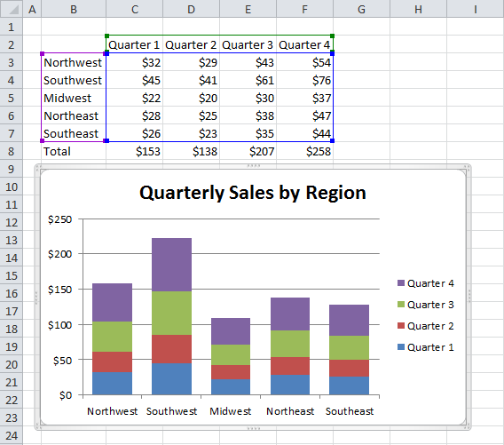Select row 8 header

[x=12, y=151]
